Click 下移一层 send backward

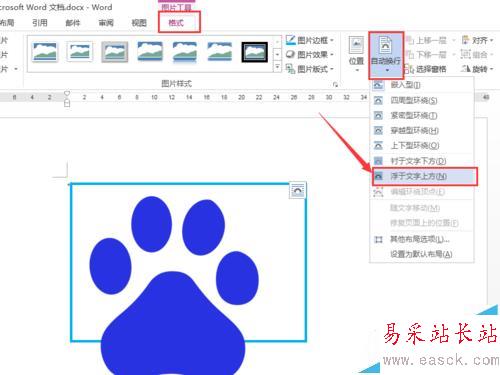click(427, 55)
